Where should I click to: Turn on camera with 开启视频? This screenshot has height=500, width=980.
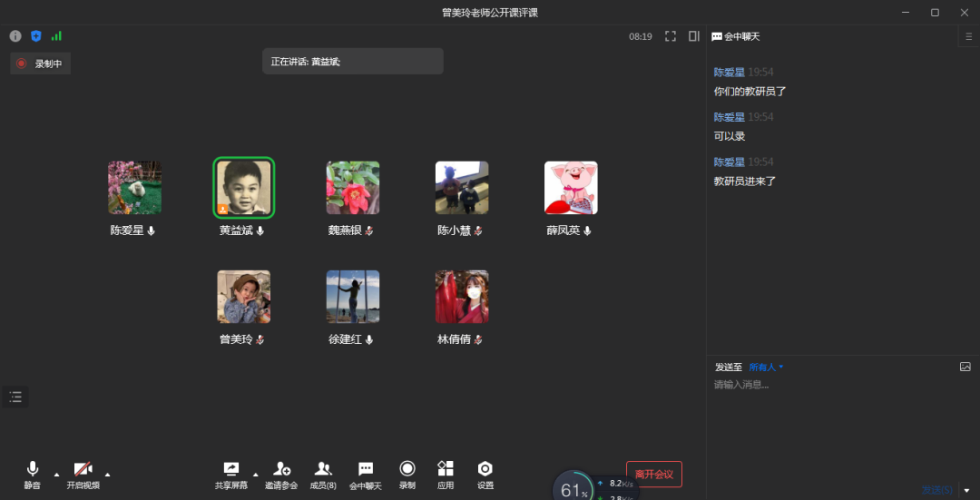[x=83, y=475]
